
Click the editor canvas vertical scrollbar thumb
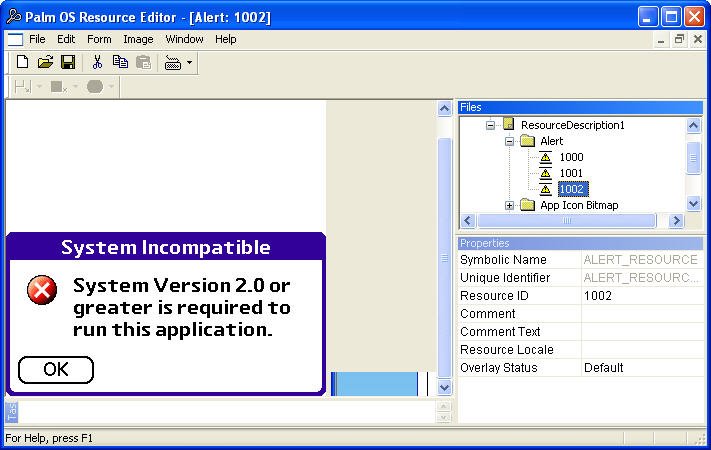[x=445, y=258]
